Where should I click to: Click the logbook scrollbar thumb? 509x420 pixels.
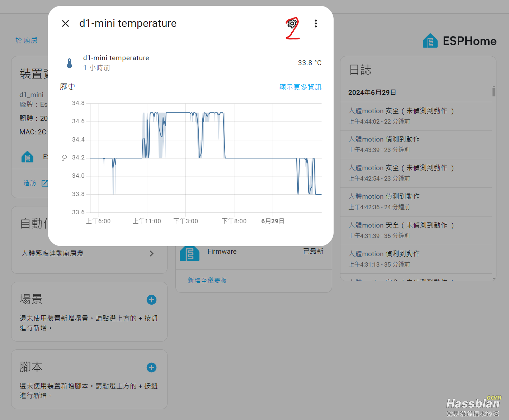click(x=494, y=92)
